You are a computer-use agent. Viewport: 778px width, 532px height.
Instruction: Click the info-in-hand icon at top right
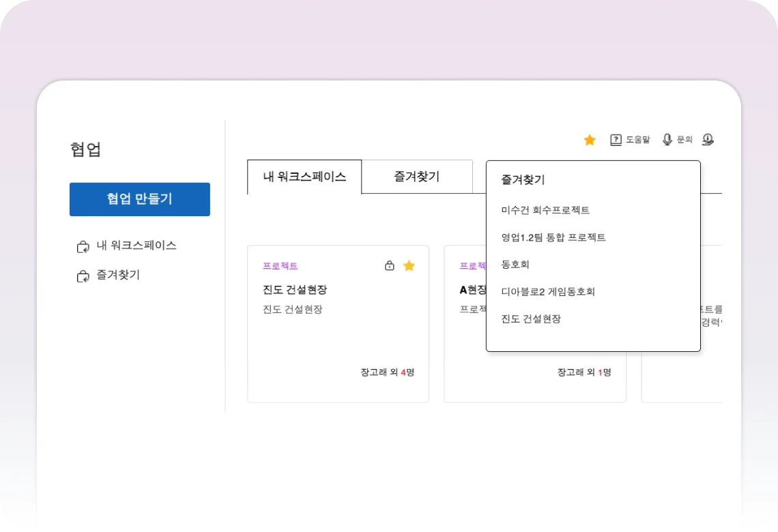tap(708, 140)
